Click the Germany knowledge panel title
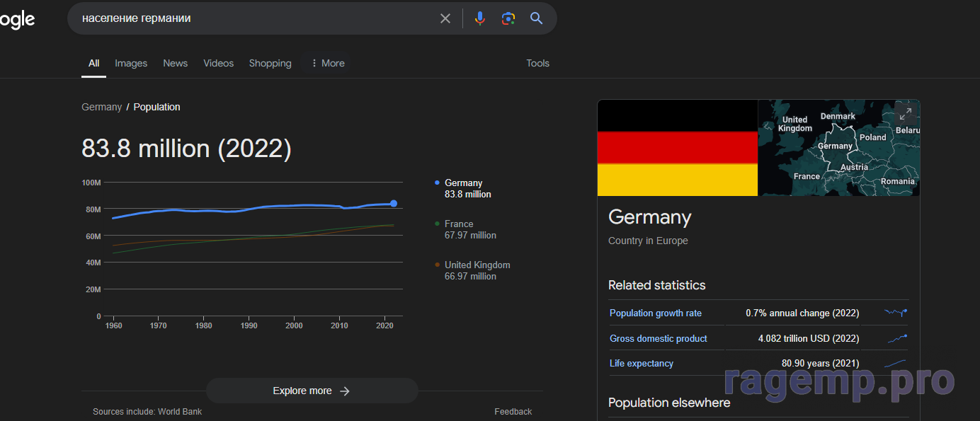The height and width of the screenshot is (421, 980). [650, 217]
